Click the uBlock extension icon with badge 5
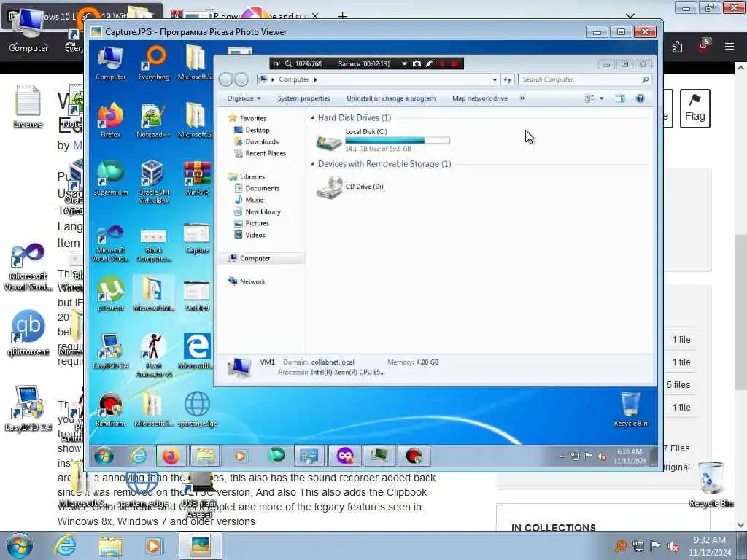Viewport: 747px width, 560px height. coord(704,46)
